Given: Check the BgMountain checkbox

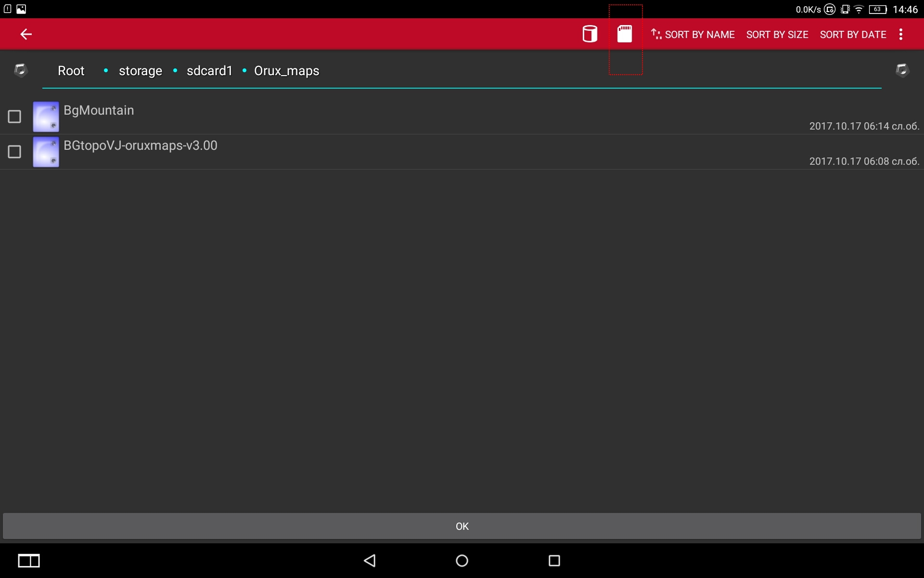Looking at the screenshot, I should [x=14, y=117].
